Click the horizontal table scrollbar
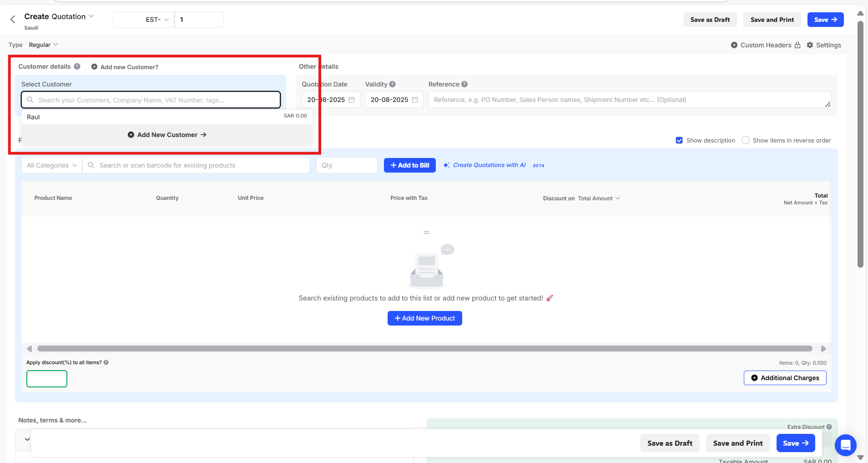The height and width of the screenshot is (463, 868). 425,349
